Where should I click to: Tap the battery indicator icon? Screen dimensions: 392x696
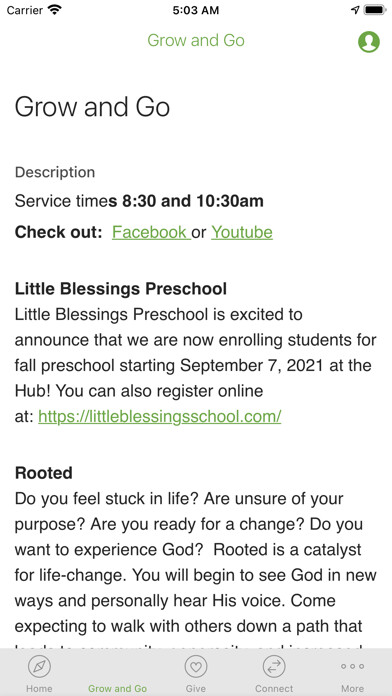click(x=375, y=10)
